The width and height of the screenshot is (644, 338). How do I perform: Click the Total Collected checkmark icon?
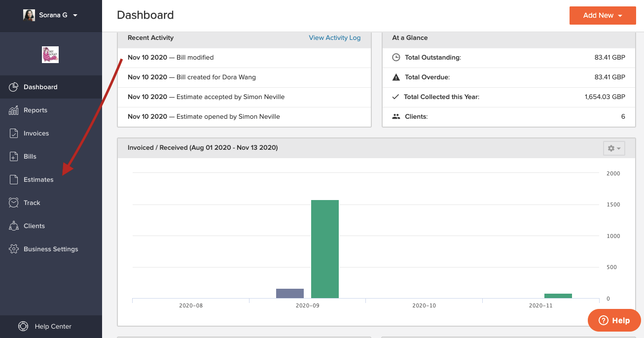point(395,97)
